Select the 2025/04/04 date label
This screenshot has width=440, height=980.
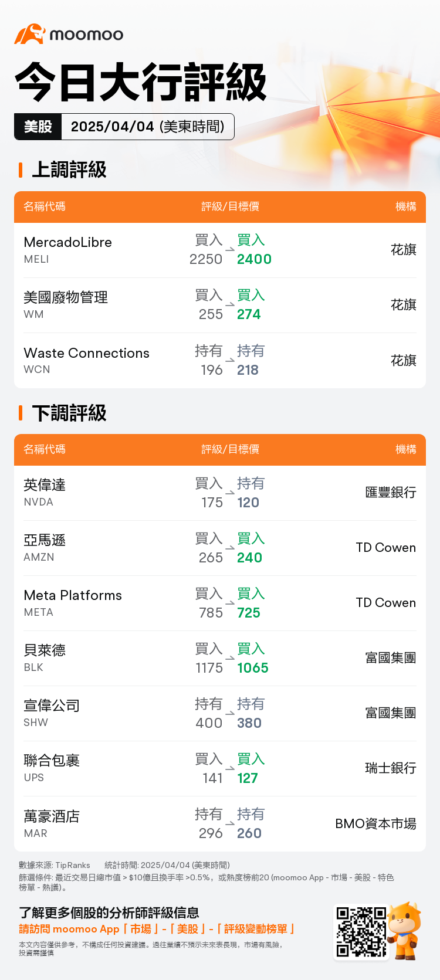click(113, 127)
